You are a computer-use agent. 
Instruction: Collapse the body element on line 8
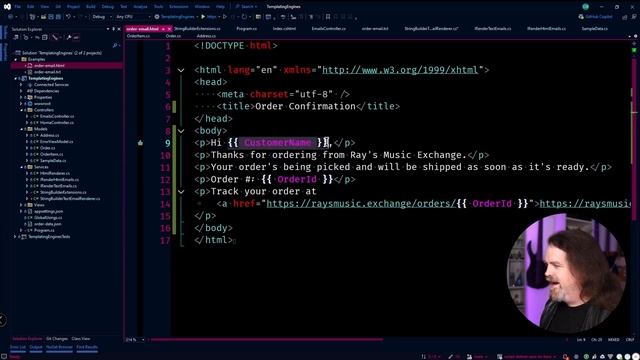(181, 131)
